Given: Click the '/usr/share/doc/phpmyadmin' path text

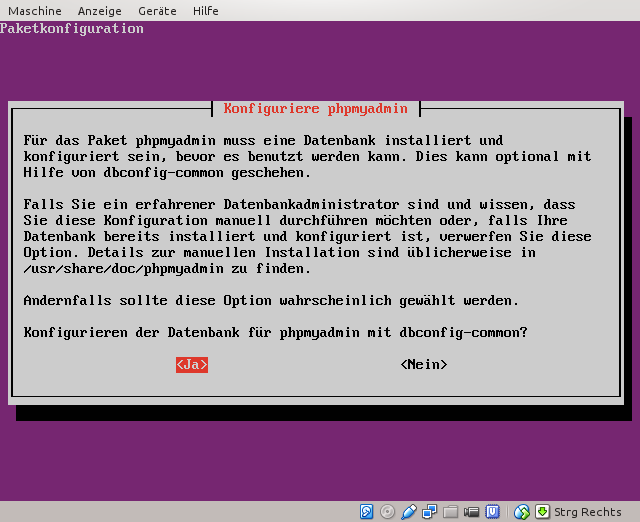Looking at the screenshot, I should pyautogui.click(x=124, y=269).
